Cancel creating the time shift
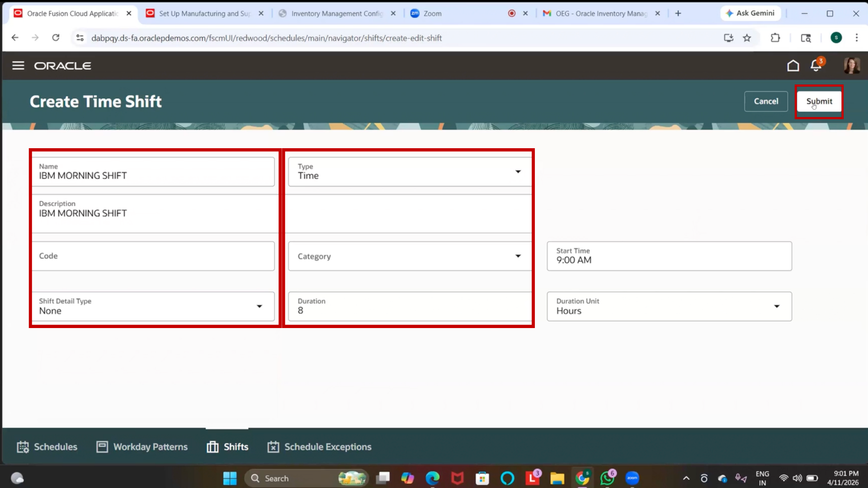The height and width of the screenshot is (488, 868). 766,101
